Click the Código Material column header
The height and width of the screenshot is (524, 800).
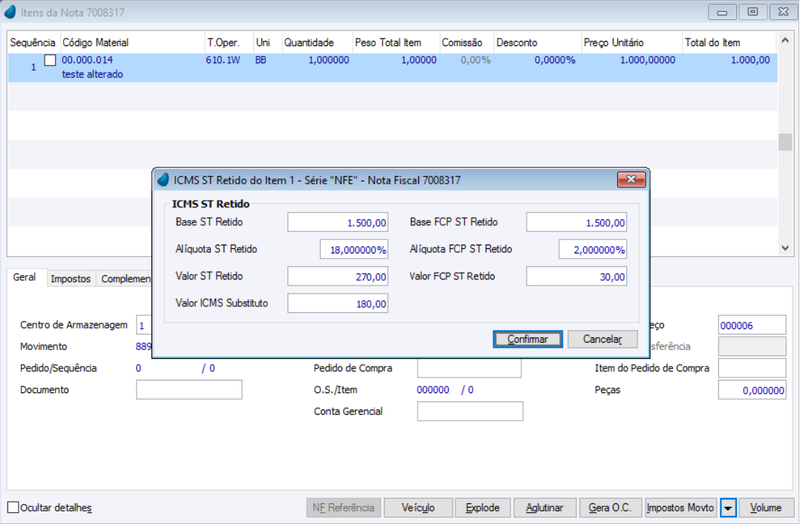coord(132,42)
